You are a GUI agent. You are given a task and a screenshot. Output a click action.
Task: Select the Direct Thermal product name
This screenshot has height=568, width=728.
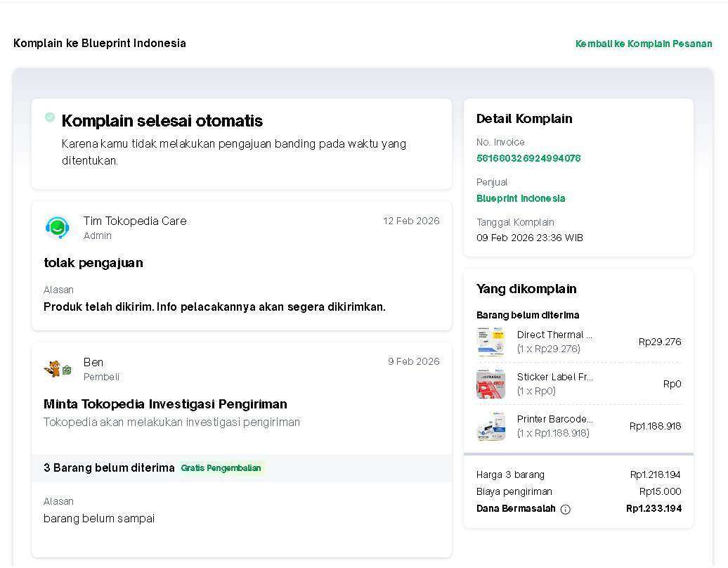coord(554,335)
